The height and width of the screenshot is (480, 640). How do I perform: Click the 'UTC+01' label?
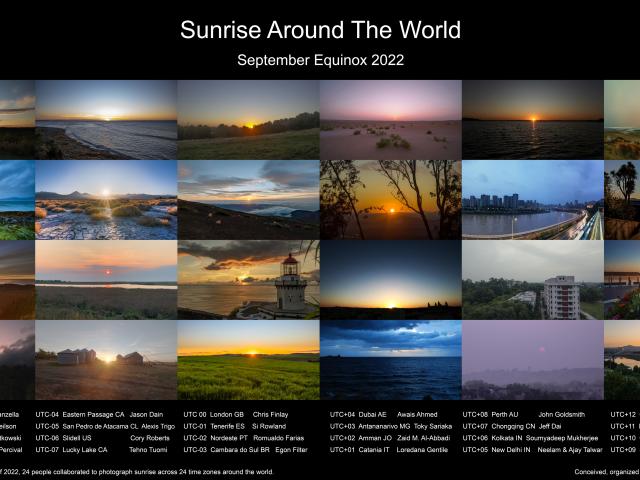(x=342, y=450)
